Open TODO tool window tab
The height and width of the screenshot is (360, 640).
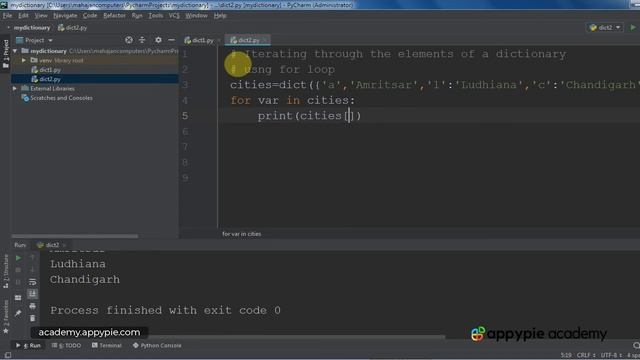[67, 345]
